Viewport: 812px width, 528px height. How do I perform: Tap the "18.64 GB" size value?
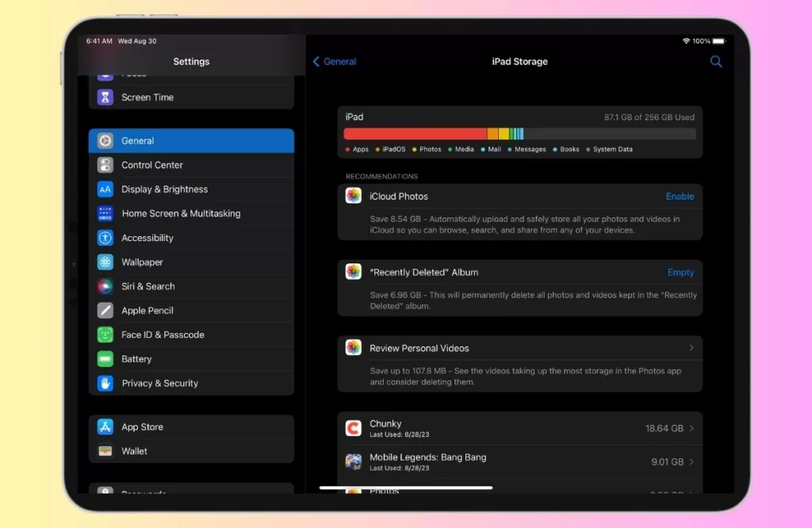(x=665, y=428)
